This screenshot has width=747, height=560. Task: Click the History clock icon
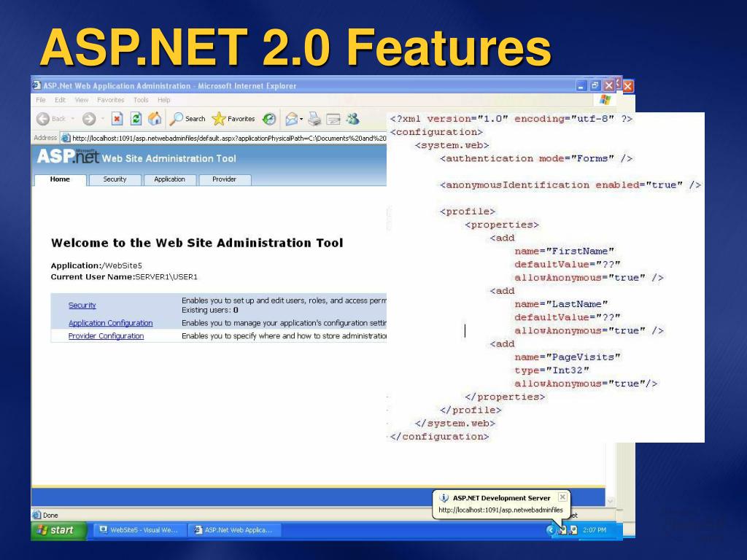[x=269, y=119]
